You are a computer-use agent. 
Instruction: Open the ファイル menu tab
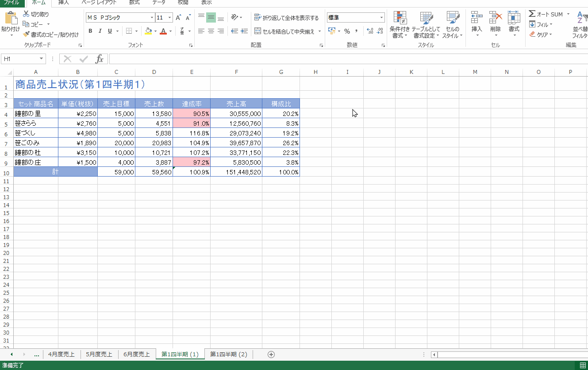point(11,3)
